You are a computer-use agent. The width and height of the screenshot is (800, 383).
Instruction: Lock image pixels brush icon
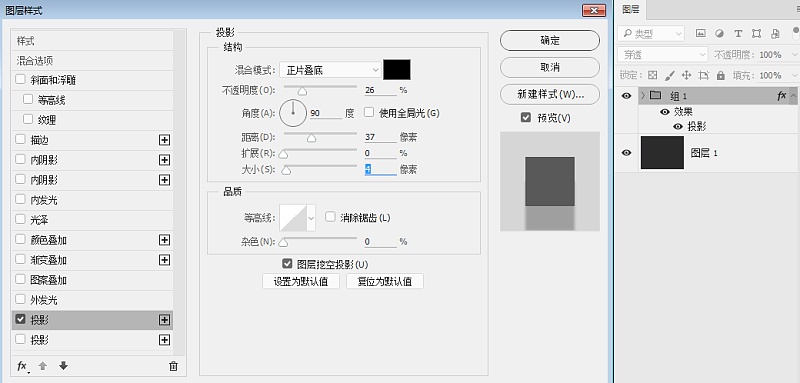670,75
